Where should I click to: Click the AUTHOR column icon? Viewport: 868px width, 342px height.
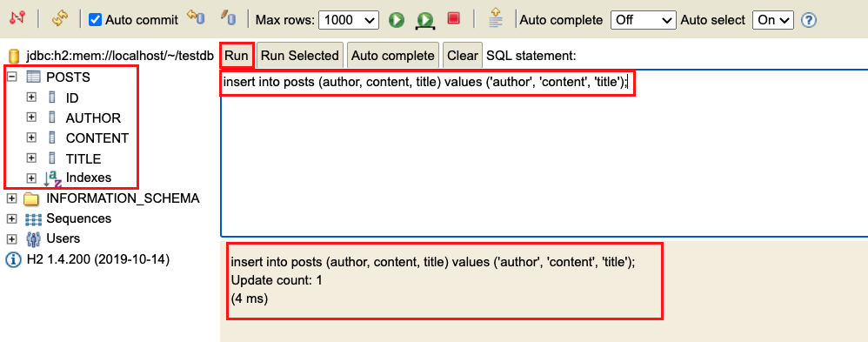click(x=52, y=117)
